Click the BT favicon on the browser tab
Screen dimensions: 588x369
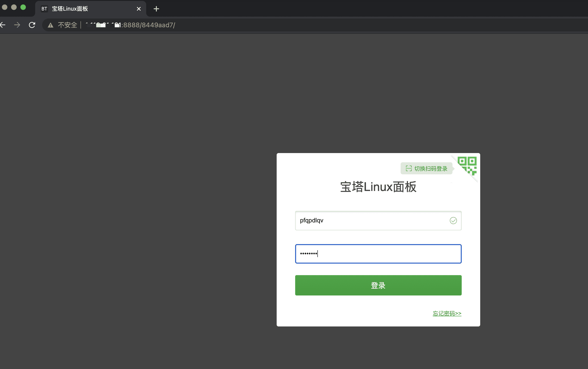point(44,9)
